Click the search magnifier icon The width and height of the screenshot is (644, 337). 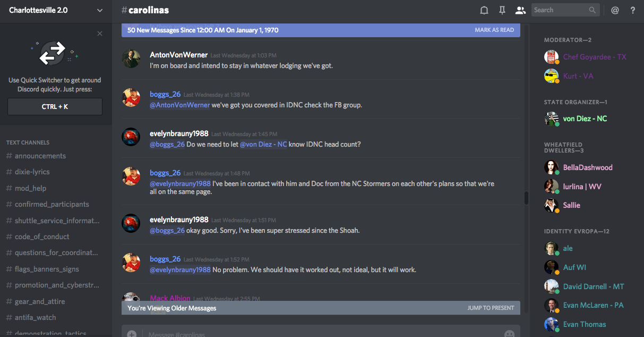pyautogui.click(x=593, y=10)
